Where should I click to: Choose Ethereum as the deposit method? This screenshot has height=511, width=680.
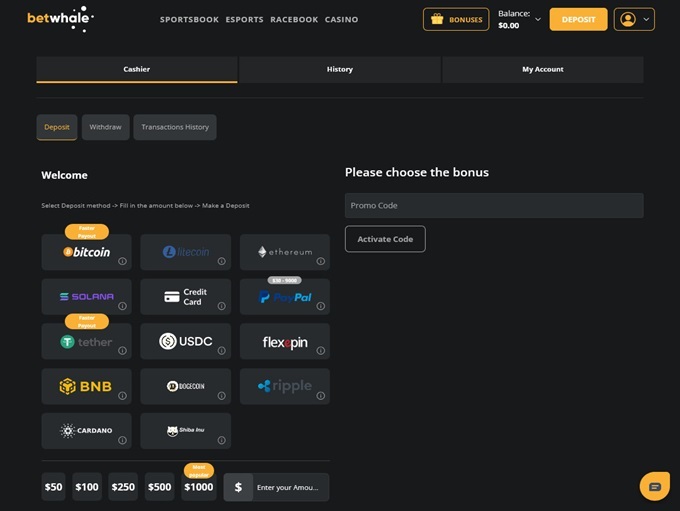click(284, 252)
